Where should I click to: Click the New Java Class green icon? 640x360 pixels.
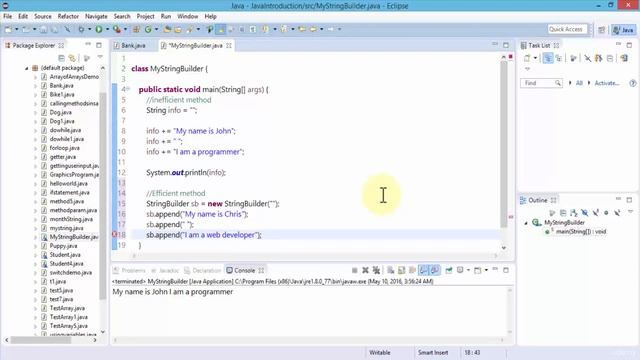pyautogui.click(x=148, y=29)
